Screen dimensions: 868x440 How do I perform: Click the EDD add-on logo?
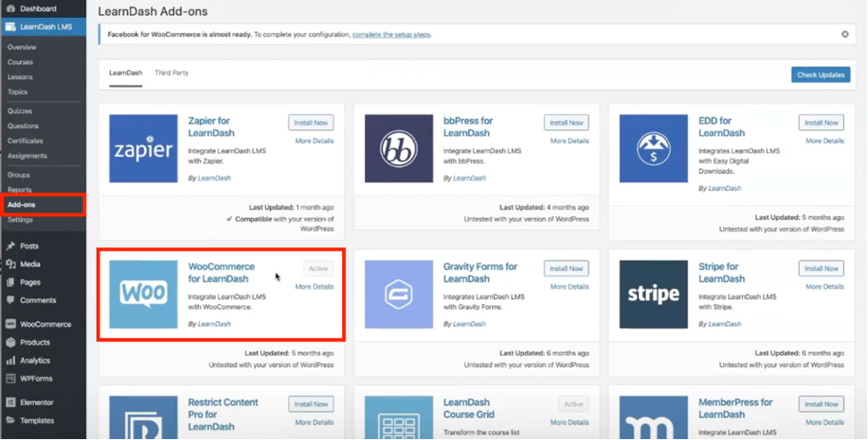coord(653,148)
